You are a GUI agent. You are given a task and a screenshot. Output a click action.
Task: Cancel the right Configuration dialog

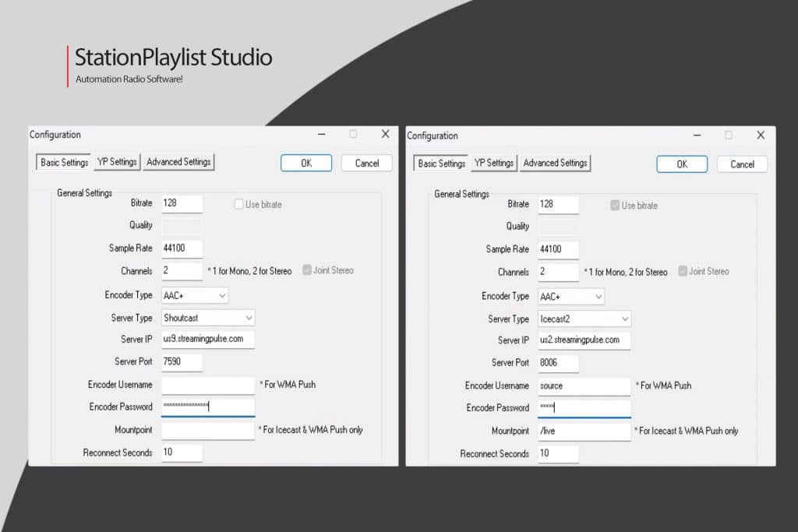[x=741, y=164]
